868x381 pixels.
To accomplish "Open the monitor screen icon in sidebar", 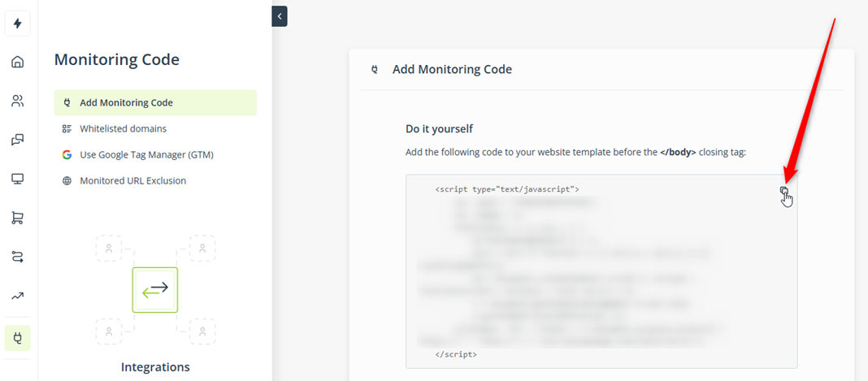I will (17, 179).
